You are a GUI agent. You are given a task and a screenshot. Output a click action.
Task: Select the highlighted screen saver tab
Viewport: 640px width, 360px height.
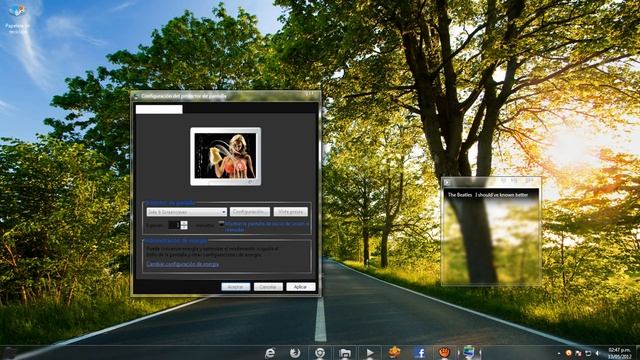(x=159, y=109)
